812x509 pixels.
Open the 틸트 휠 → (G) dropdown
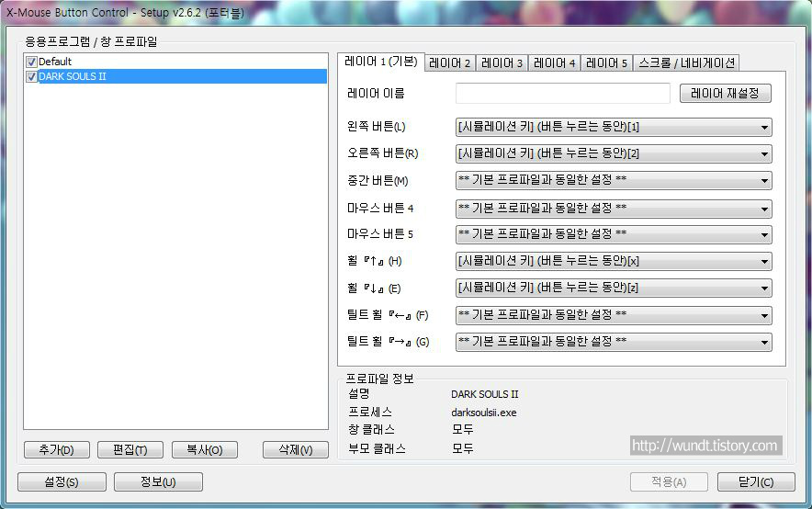[x=614, y=342]
